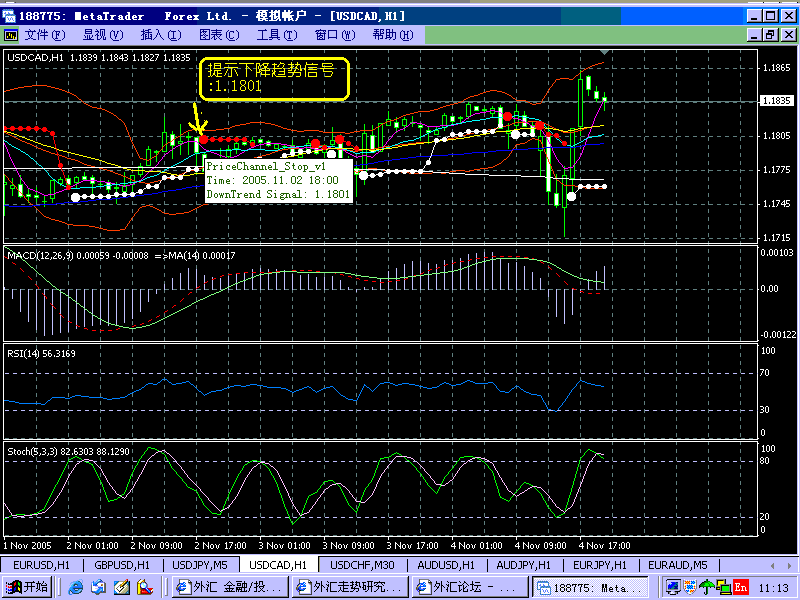Screen dimensions: 800x600
Task: Switch to the 外汇 金融/投... taskbar window
Action: pos(230,587)
